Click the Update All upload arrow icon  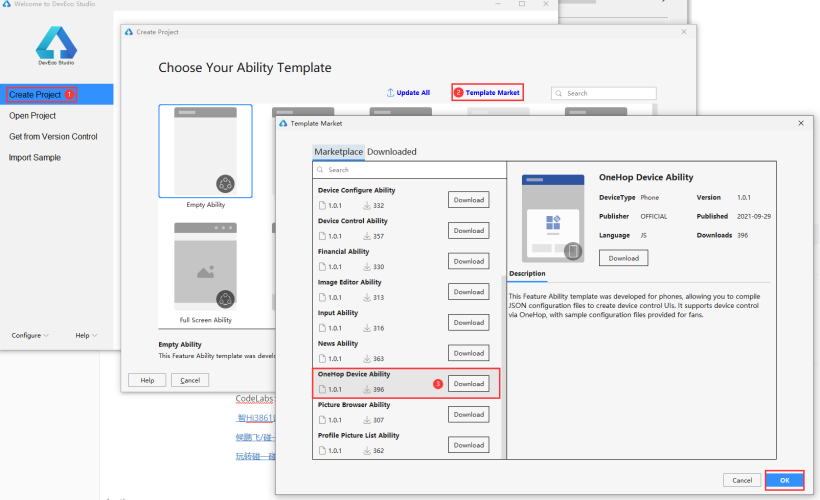tap(390, 93)
